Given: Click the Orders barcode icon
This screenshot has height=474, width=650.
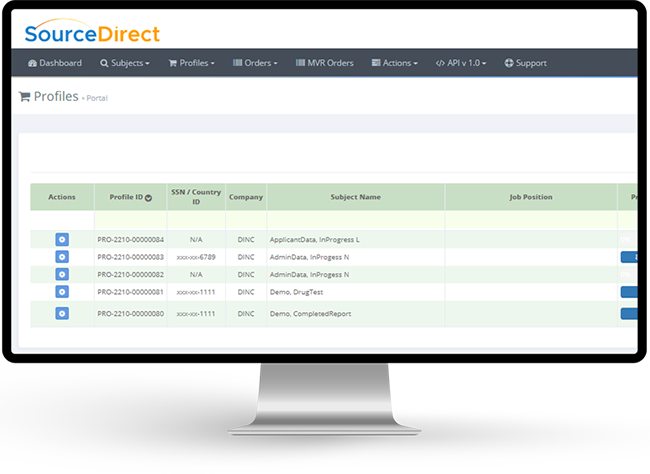Looking at the screenshot, I should point(237,63).
